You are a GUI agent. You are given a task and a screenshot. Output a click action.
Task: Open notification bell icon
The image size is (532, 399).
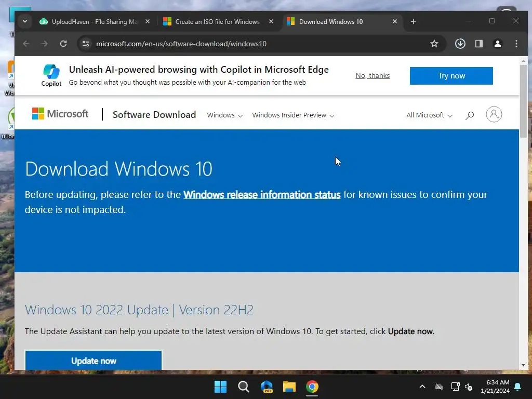click(518, 387)
